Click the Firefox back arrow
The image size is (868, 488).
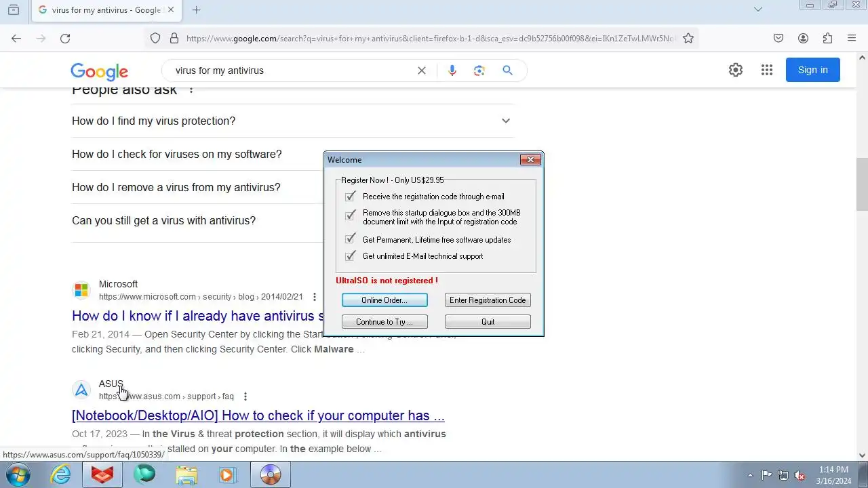[16, 39]
